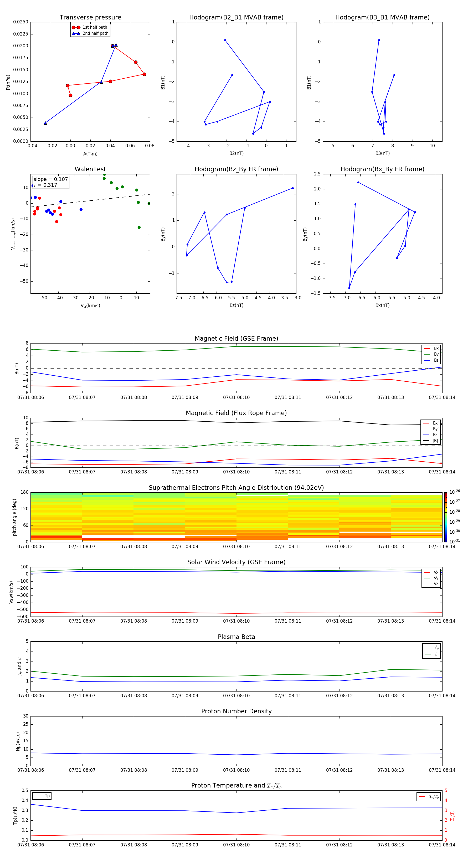Select '2nd half path' legend entry
The image size is (473, 868).
point(90,33)
